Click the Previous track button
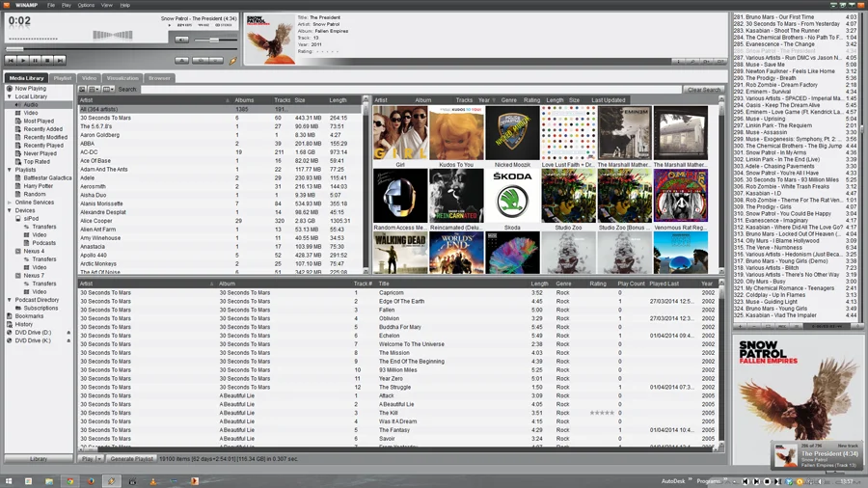Screen dimensions: 868x488 (11, 60)
